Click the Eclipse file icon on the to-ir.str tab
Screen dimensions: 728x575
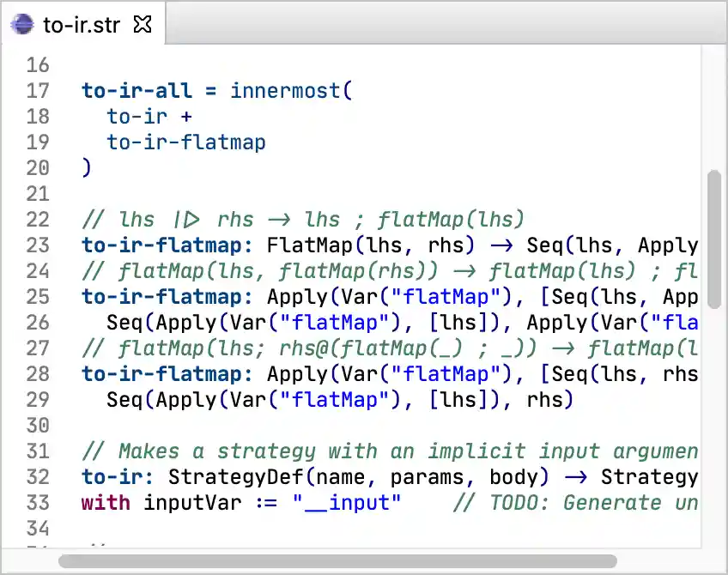tap(21, 24)
